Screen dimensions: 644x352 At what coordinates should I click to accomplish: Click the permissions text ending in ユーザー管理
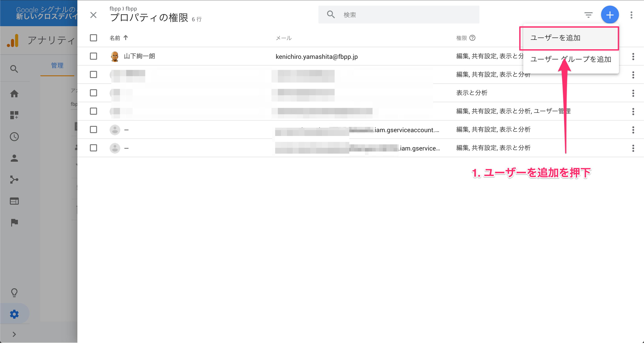pos(513,111)
